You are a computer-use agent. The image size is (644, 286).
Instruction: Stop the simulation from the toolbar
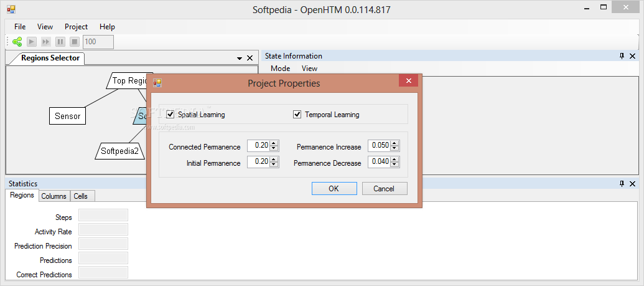[x=74, y=42]
